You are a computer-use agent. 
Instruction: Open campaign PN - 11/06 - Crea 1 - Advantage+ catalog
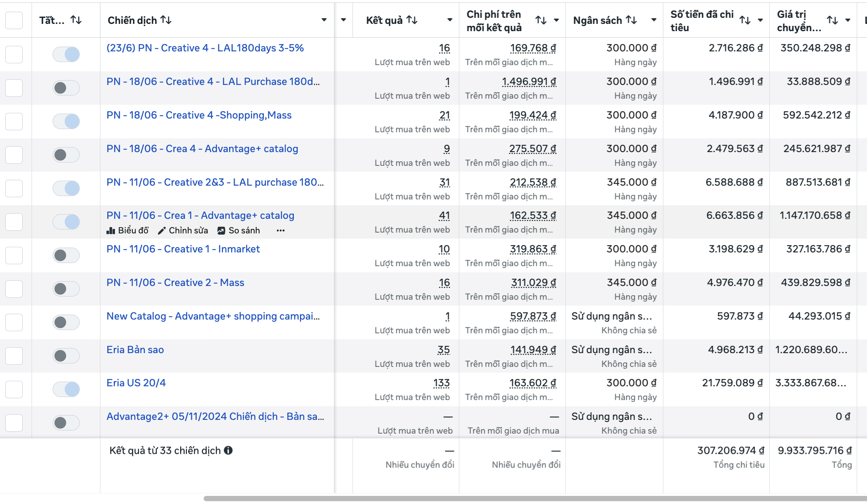pos(200,215)
